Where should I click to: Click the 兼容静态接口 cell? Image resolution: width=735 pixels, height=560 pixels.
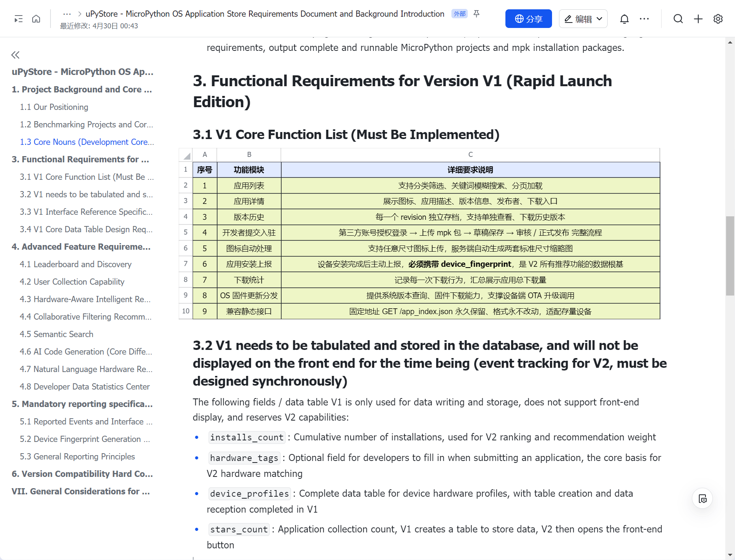249,311
